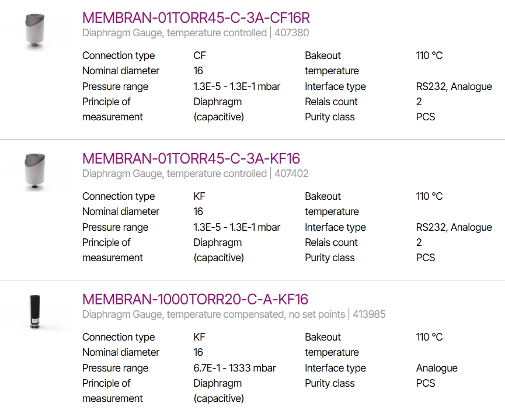505x420 pixels.
Task: Click the Purity class PCS value of 1000TORR20
Action: click(426, 383)
